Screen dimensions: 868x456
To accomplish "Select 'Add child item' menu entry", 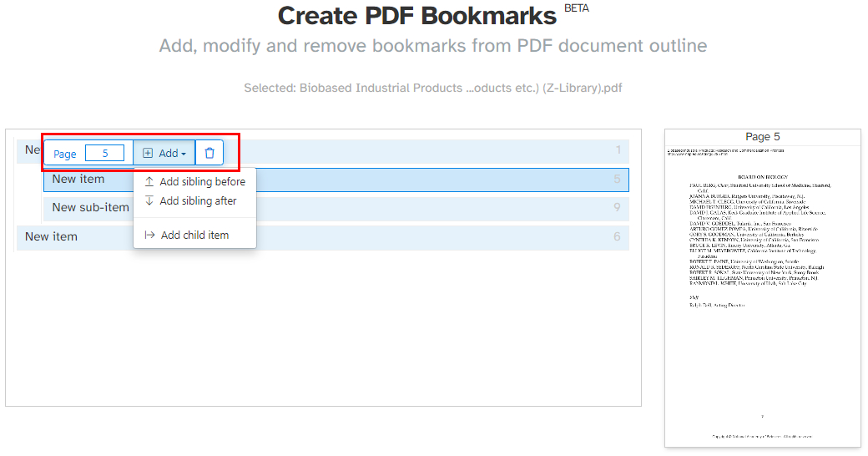I will pos(194,235).
